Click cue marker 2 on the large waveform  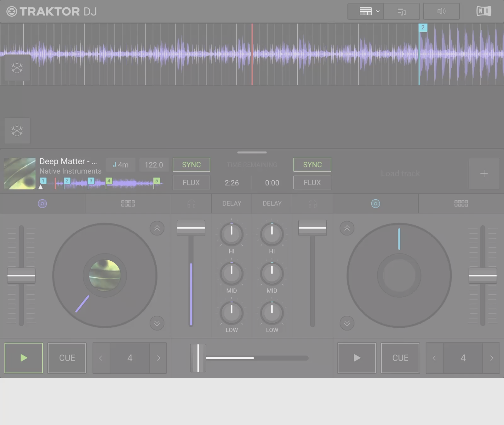[x=423, y=27]
